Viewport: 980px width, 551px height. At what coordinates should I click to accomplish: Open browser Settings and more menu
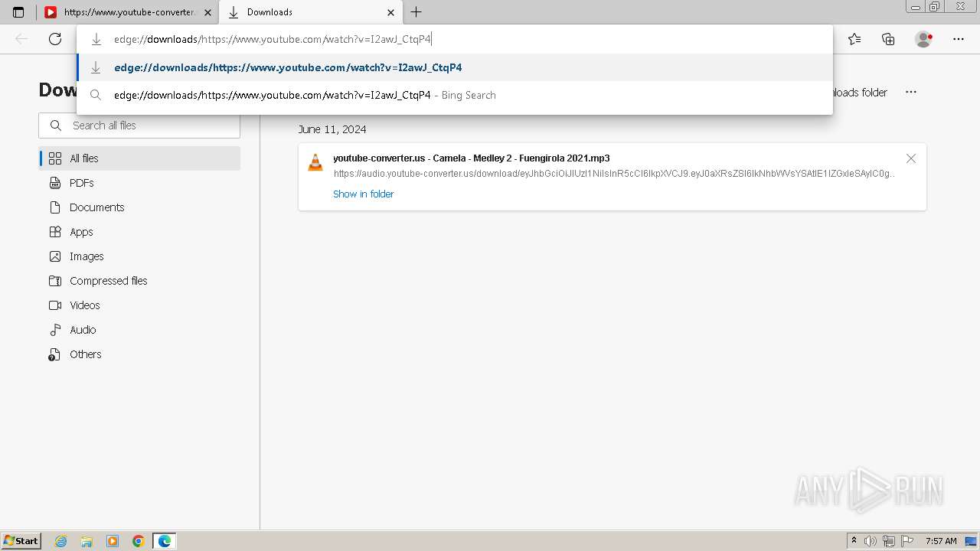point(959,39)
